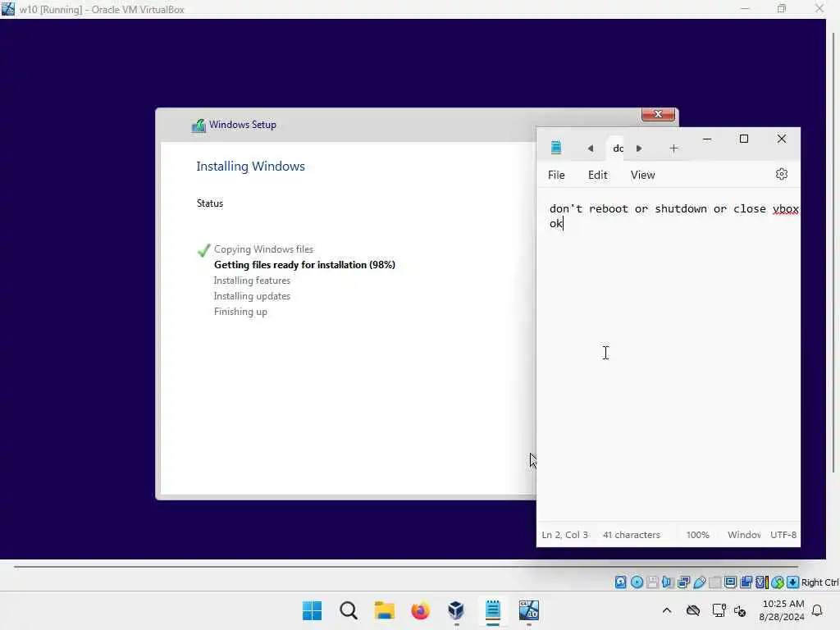Click the '41 characters' status entry

point(632,535)
